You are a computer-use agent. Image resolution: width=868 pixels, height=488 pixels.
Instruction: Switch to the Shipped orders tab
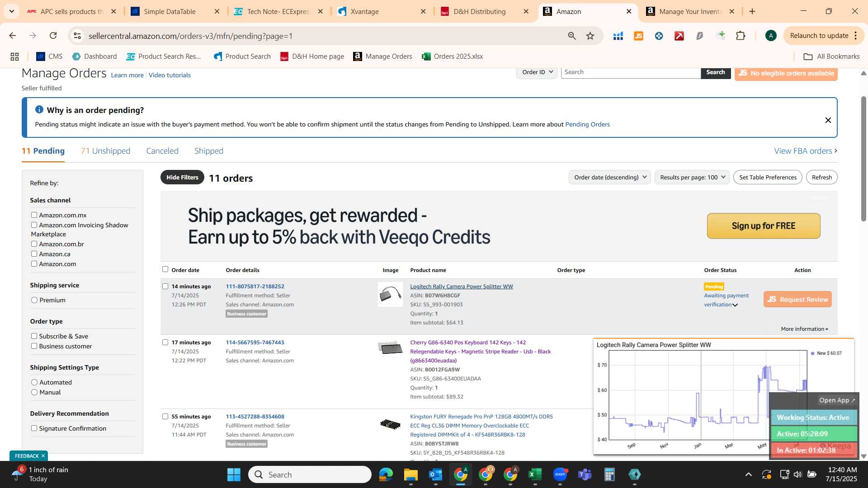pos(209,151)
